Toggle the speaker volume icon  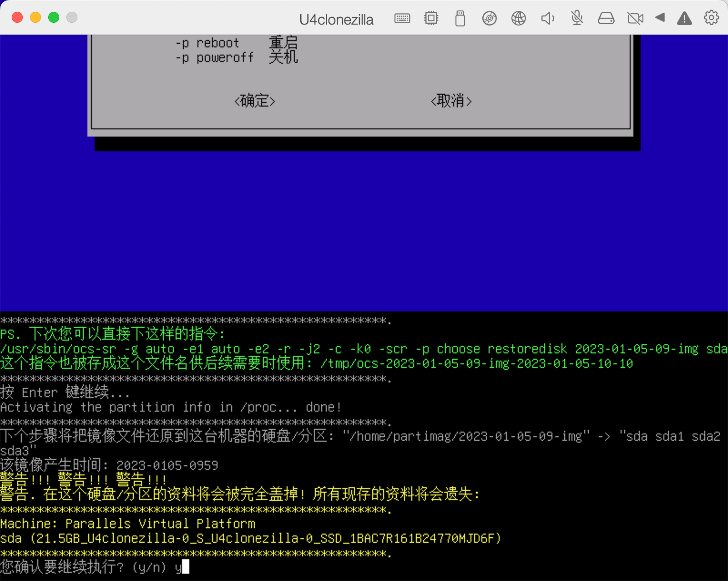pos(548,18)
